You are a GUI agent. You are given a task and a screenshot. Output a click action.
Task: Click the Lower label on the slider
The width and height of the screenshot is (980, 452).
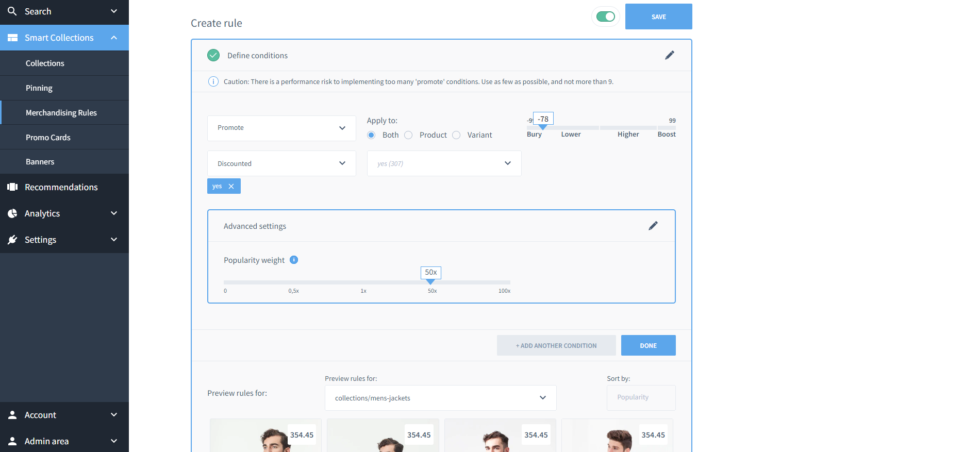click(x=571, y=134)
